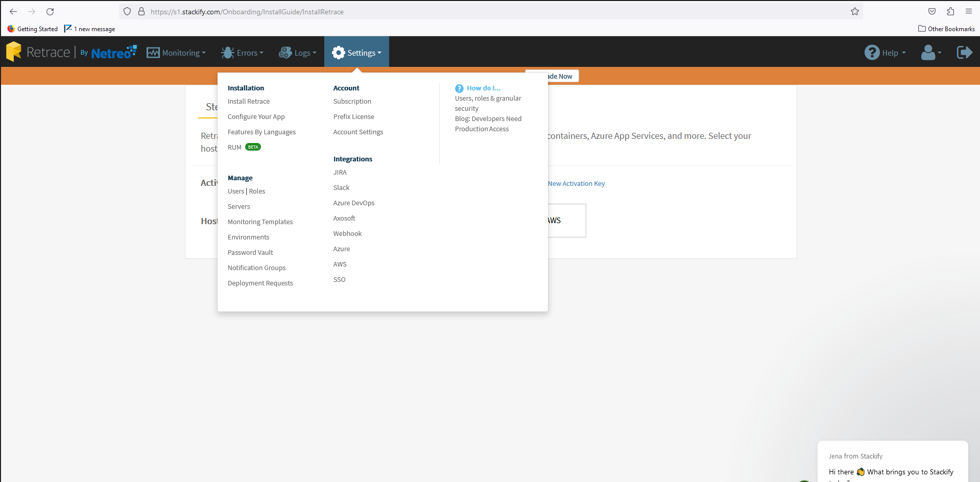Open Getting Started bookmark
The width and height of the screenshot is (980, 482).
(33, 29)
